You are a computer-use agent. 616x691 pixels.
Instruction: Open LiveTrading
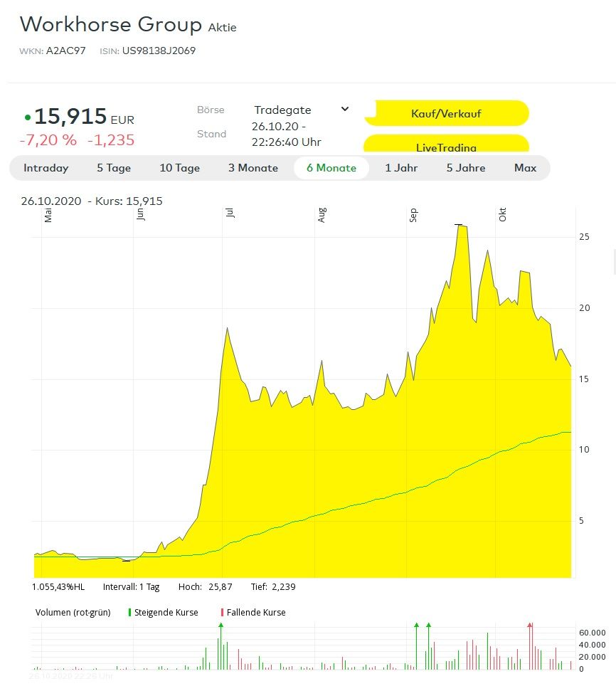[446, 144]
